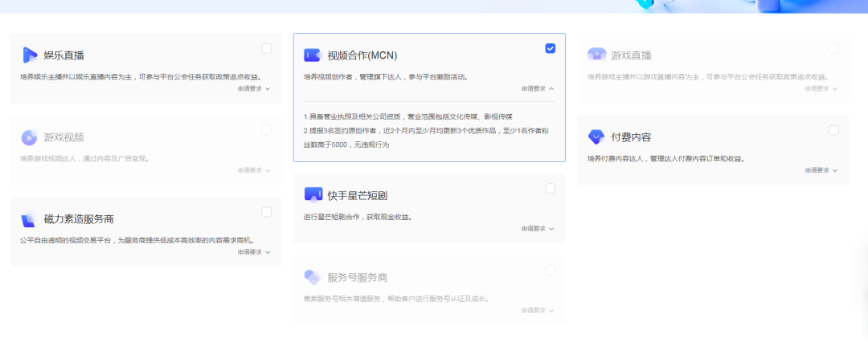The image size is (868, 342).
Task: Tick the 娱乐直播 checkbox
Action: (x=267, y=48)
